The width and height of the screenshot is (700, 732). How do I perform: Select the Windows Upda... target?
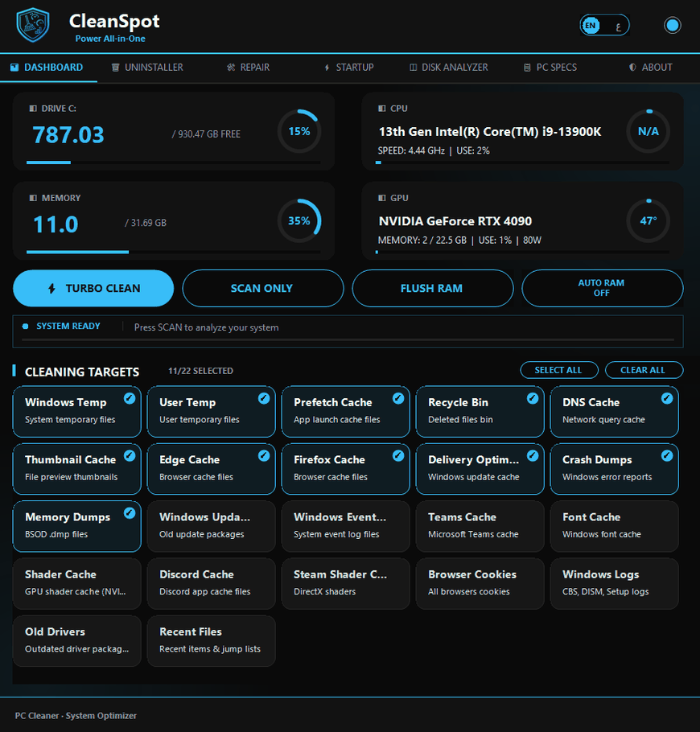point(211,526)
